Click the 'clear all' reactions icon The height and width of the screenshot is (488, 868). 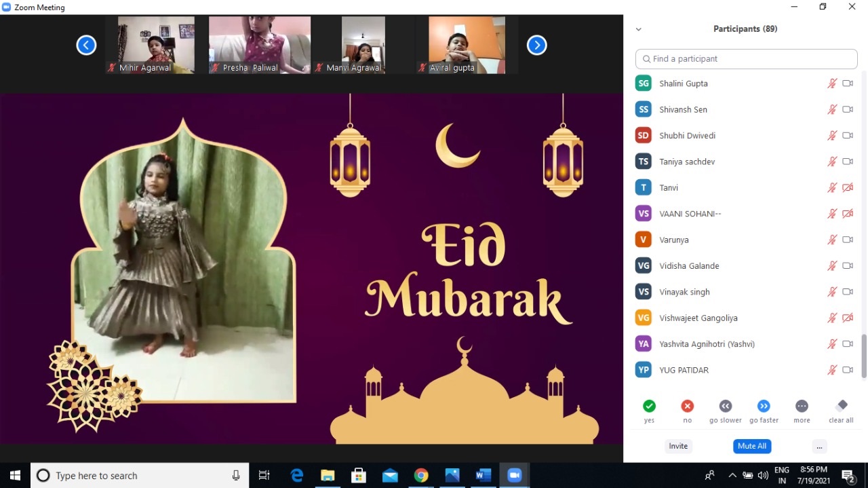(842, 405)
